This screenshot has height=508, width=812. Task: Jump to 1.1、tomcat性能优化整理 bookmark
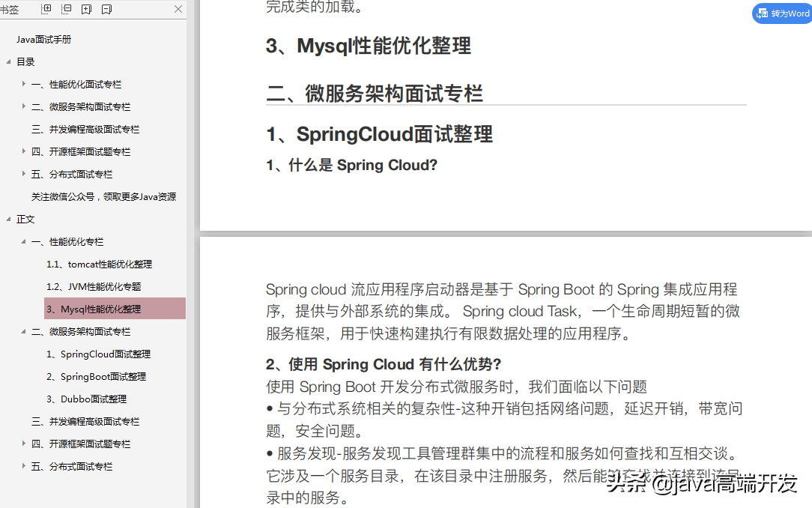(99, 264)
